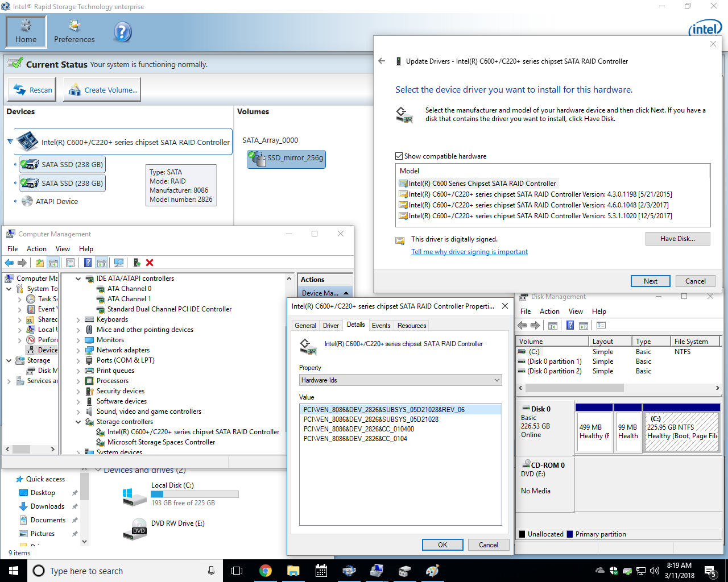The height and width of the screenshot is (582, 728).
Task: Click Scan for hardware changes monitor icon
Action: pos(119,263)
